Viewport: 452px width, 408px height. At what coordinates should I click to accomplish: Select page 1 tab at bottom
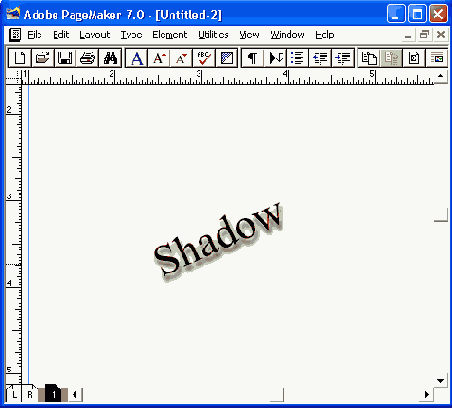point(53,395)
